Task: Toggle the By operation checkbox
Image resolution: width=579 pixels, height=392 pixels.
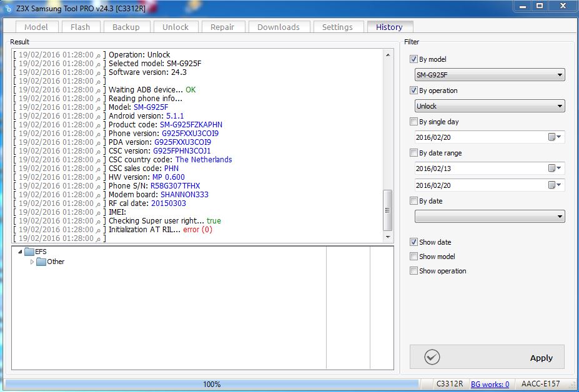Action: pos(413,91)
